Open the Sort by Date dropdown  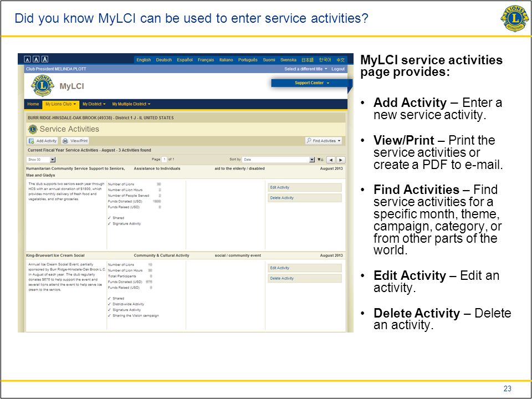click(279, 160)
